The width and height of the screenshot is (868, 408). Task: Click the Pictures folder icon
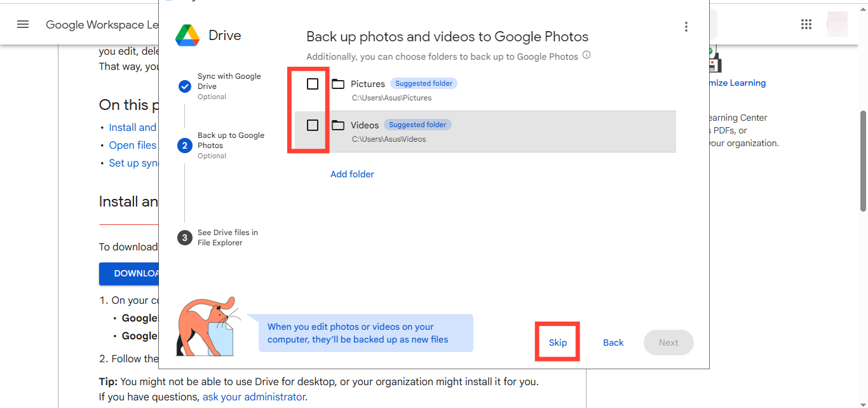(x=338, y=84)
